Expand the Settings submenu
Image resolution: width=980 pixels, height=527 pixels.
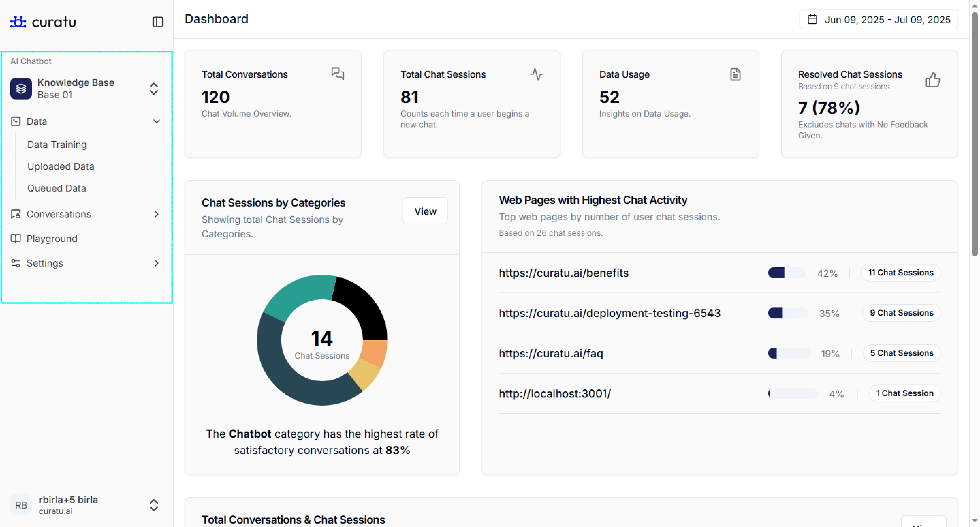(156, 263)
